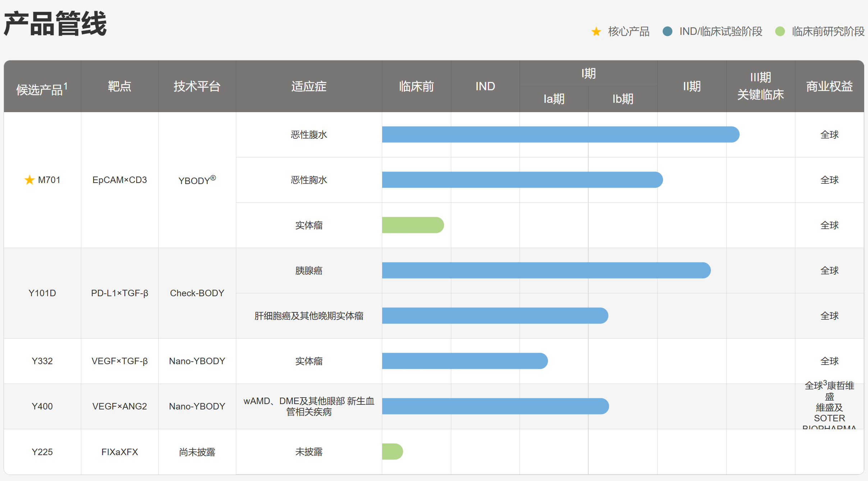Click the green Y225 progress bar
868x481 pixels.
(x=392, y=452)
